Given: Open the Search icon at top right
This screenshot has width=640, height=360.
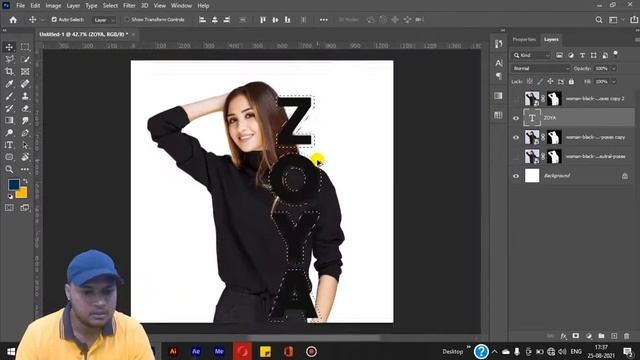Looking at the screenshot, I should (598, 20).
